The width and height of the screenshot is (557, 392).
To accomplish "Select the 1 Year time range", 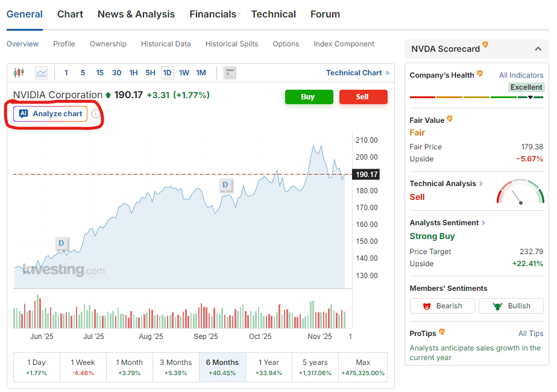I will [269, 367].
